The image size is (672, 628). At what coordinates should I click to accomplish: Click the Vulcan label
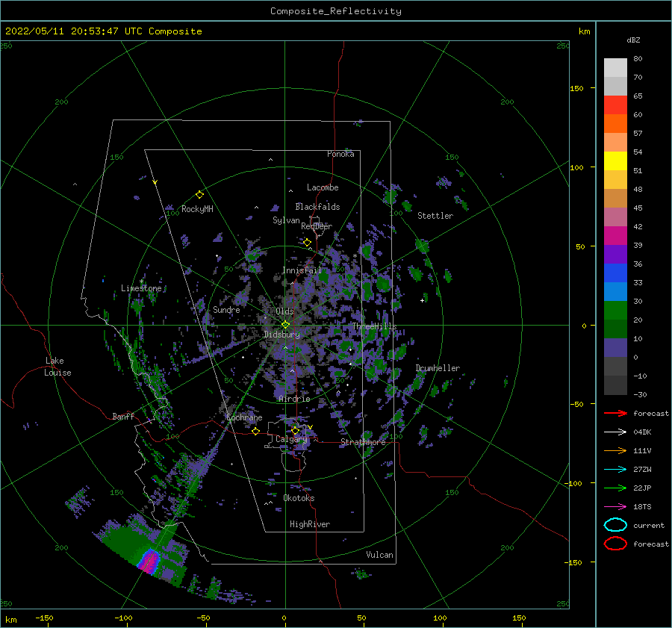click(x=380, y=555)
